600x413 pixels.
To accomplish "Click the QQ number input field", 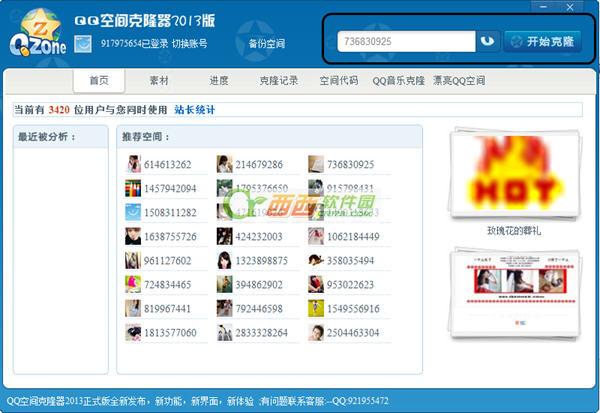I will (405, 42).
